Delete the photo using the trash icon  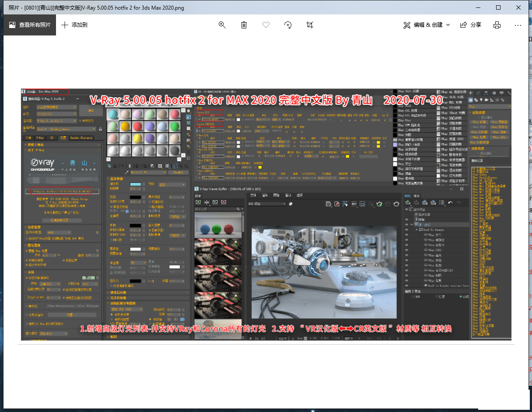(x=244, y=25)
